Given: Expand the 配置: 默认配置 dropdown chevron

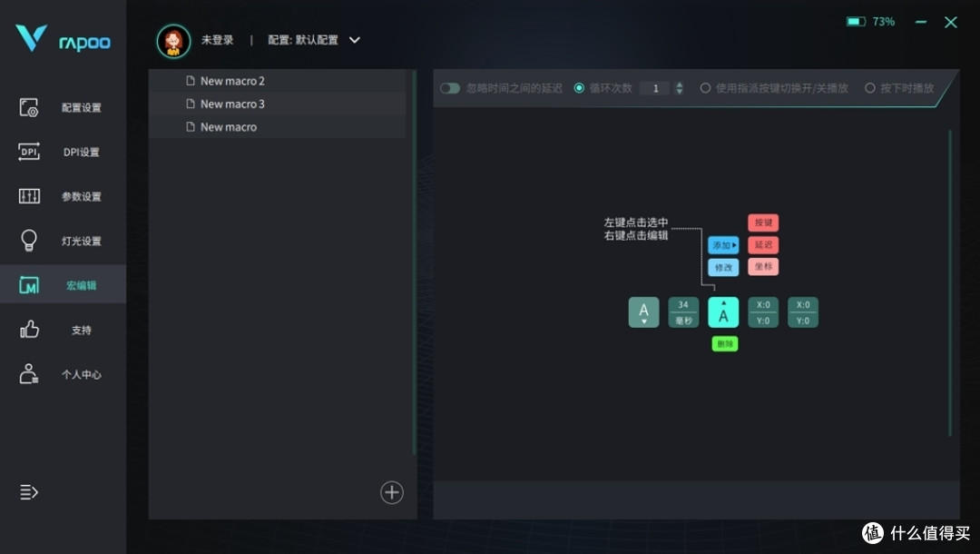Looking at the screenshot, I should click(x=355, y=40).
